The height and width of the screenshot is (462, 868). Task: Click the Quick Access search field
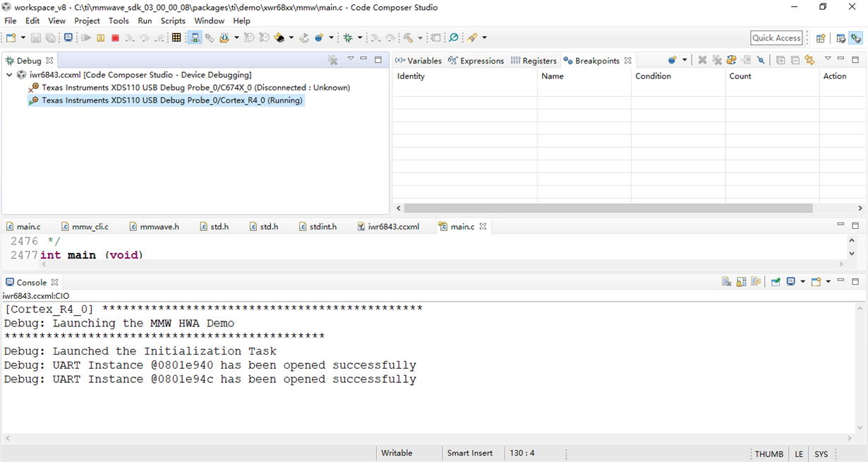(x=776, y=38)
